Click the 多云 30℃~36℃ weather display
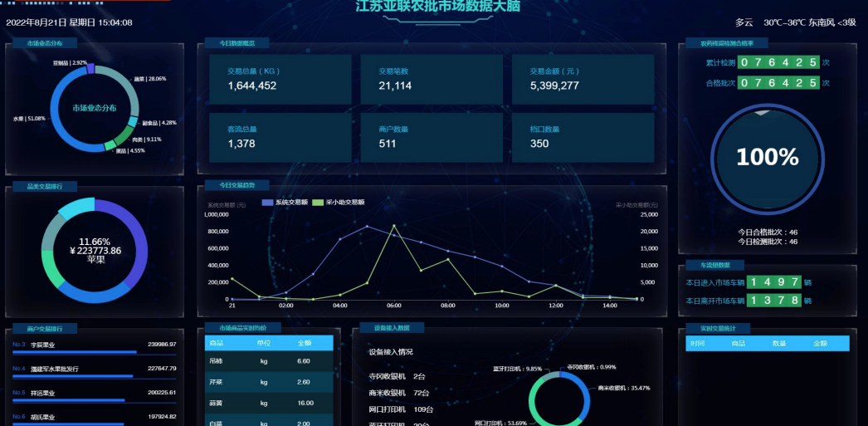Screen dimensions: 868x426 point(795,22)
